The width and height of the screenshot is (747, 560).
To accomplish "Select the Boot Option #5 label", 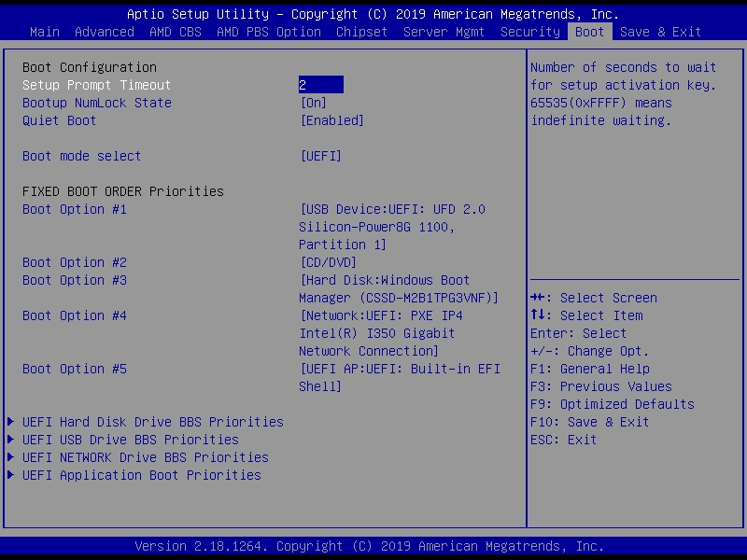I will coord(75,369).
